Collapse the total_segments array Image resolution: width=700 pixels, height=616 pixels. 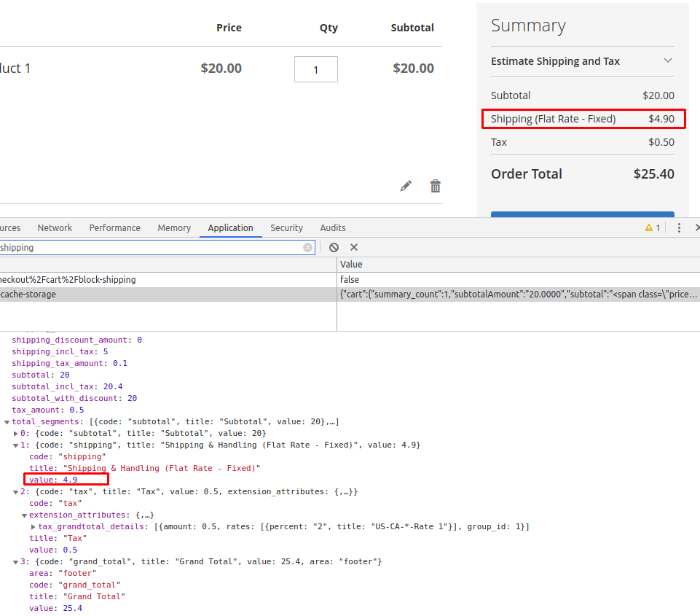click(6, 421)
